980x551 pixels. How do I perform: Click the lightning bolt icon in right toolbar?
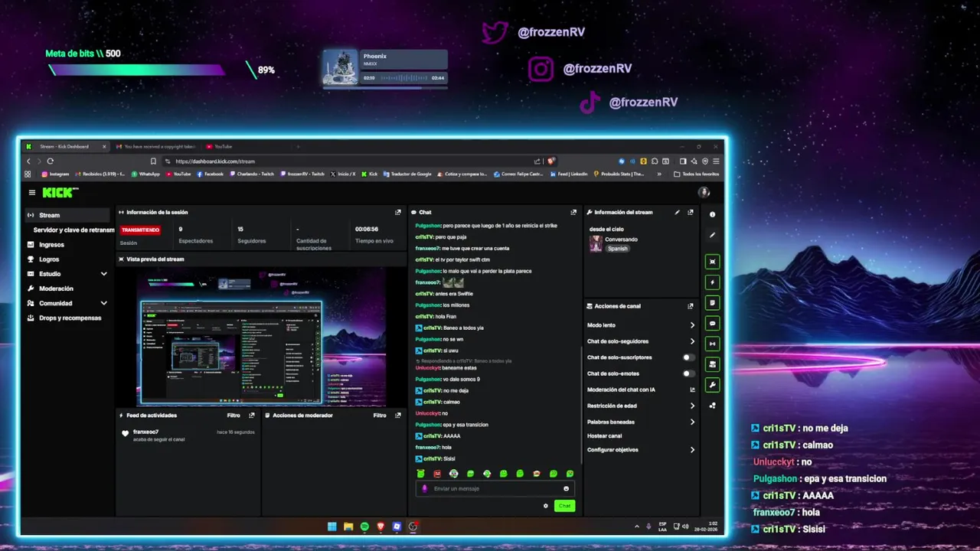pos(712,282)
